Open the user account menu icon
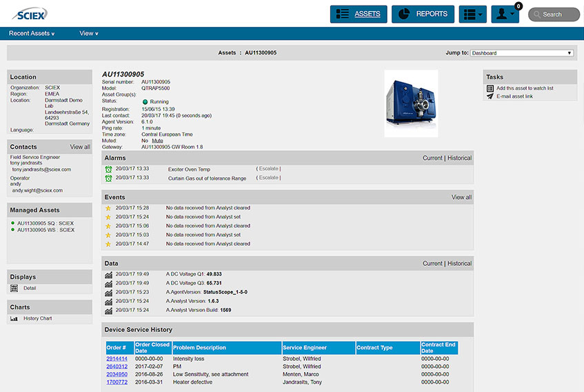The width and height of the screenshot is (584, 392). point(505,14)
